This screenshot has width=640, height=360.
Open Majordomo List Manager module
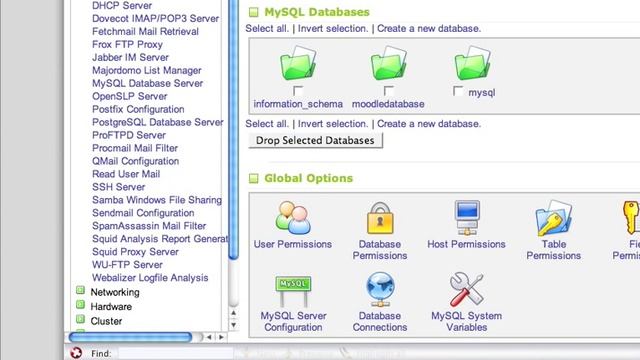pyautogui.click(x=147, y=71)
